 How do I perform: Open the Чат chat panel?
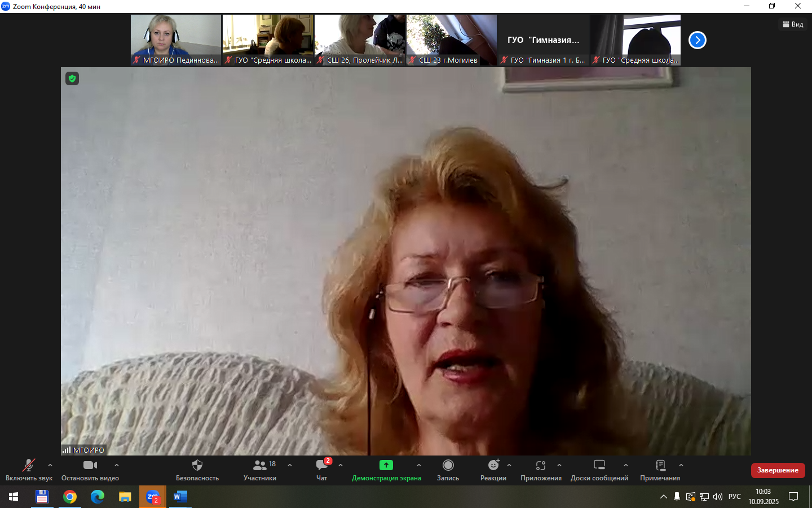click(322, 470)
